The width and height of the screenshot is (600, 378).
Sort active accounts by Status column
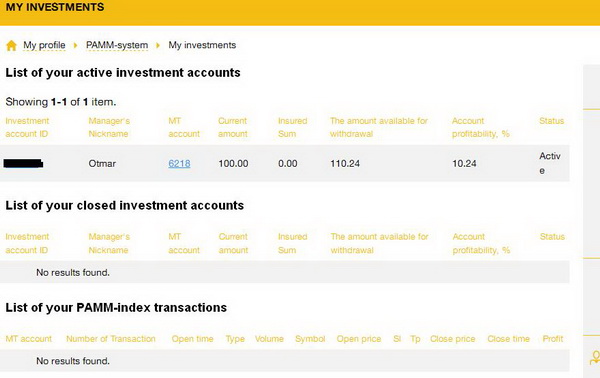click(x=551, y=121)
